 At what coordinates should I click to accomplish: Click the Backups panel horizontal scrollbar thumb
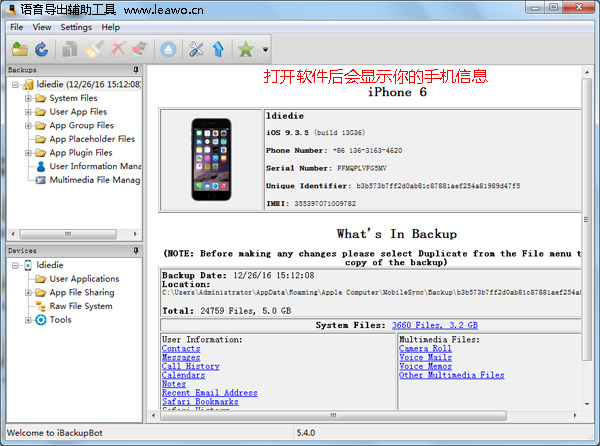[68, 234]
